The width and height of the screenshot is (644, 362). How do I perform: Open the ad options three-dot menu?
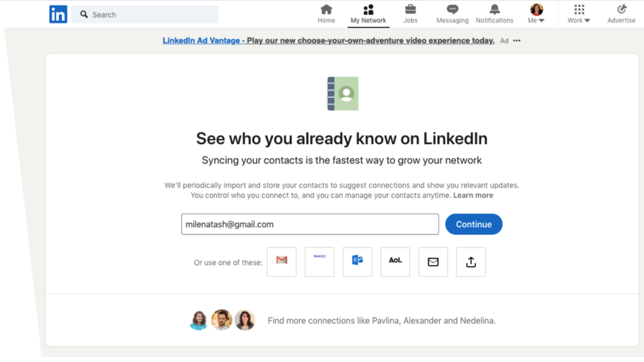point(517,41)
